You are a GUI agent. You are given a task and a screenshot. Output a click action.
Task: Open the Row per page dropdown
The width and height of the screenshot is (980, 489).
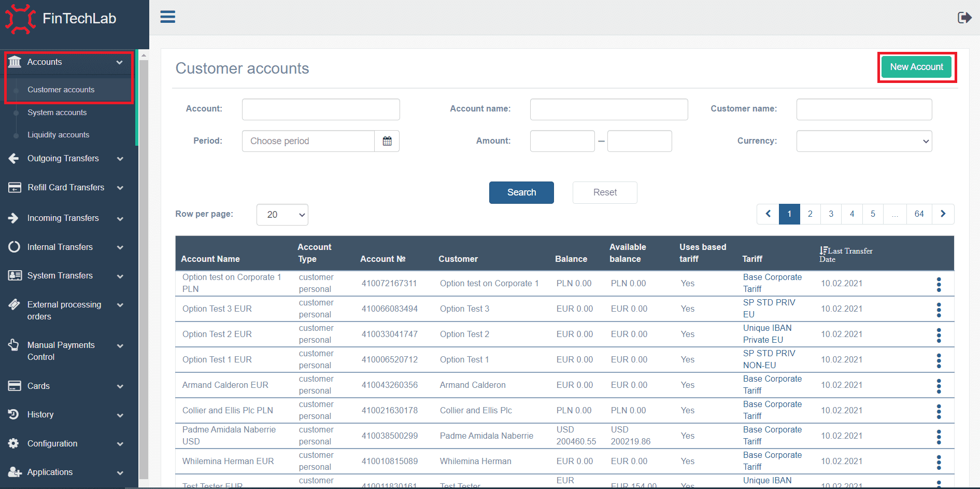point(282,215)
